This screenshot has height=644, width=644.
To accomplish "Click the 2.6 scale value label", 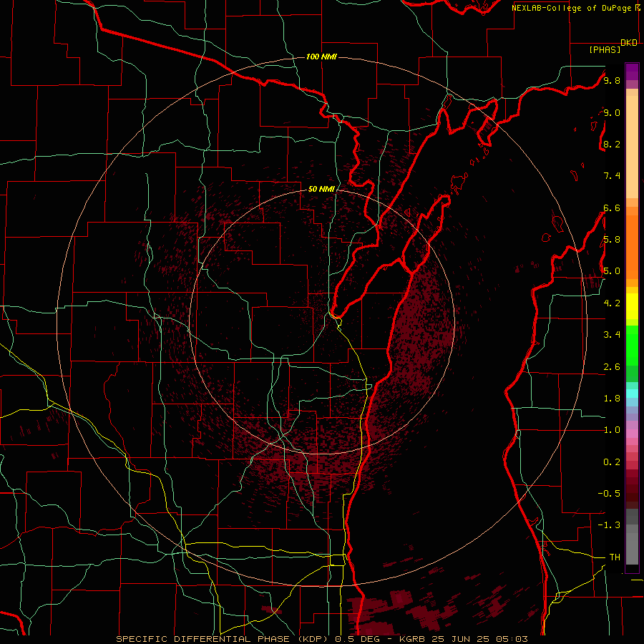I will tap(612, 367).
